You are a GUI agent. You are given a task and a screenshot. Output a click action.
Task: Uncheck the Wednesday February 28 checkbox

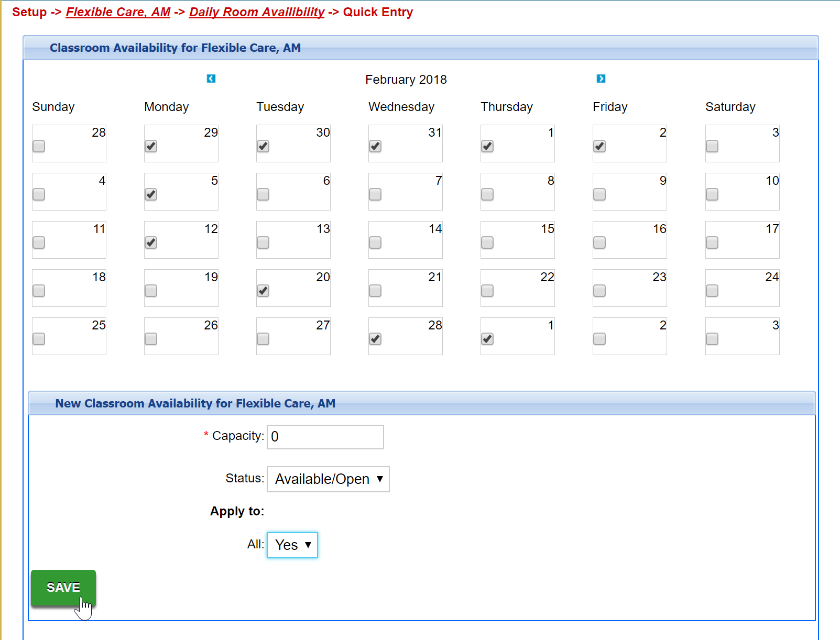tap(375, 339)
